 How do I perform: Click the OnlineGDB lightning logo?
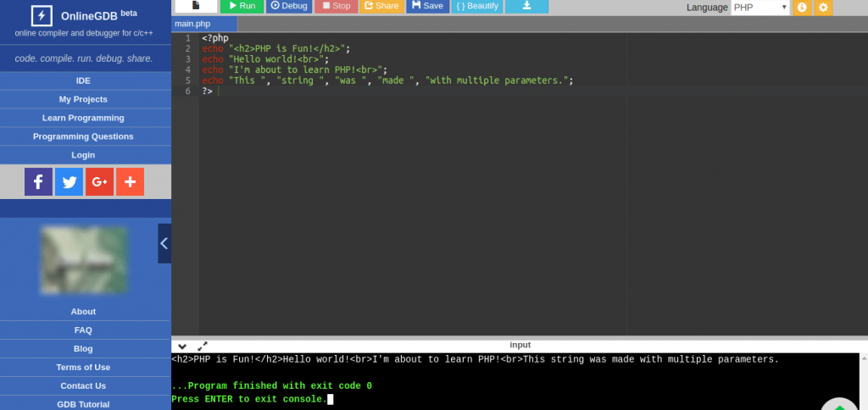point(42,15)
